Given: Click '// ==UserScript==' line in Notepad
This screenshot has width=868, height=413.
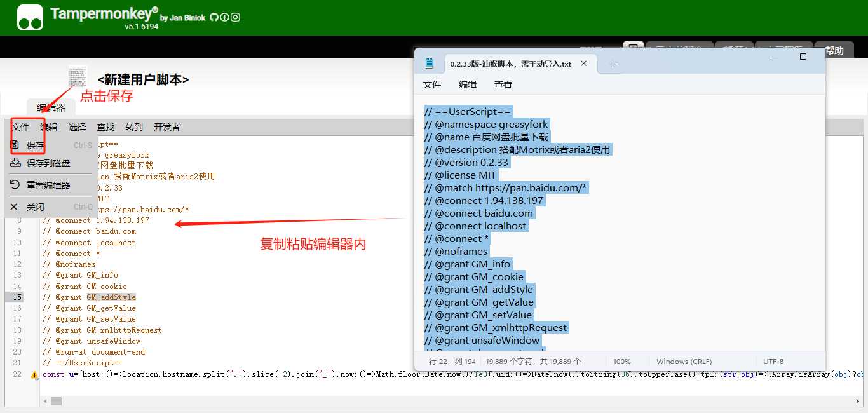Looking at the screenshot, I should click(x=468, y=112).
